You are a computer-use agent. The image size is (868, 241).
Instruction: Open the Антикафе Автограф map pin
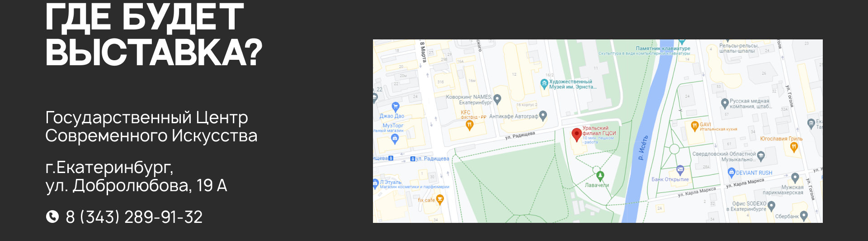(x=543, y=116)
